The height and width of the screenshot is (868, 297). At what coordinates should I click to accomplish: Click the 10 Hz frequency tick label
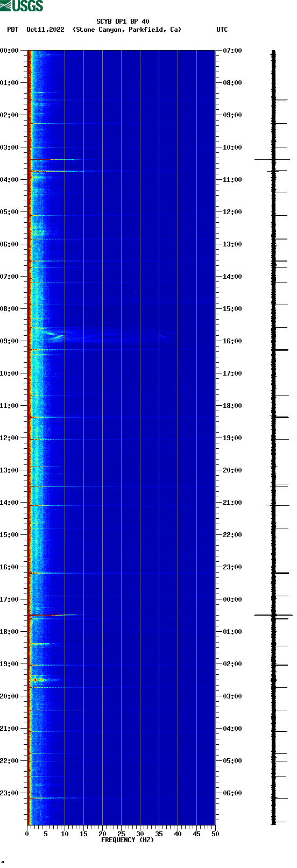pyautogui.click(x=65, y=834)
